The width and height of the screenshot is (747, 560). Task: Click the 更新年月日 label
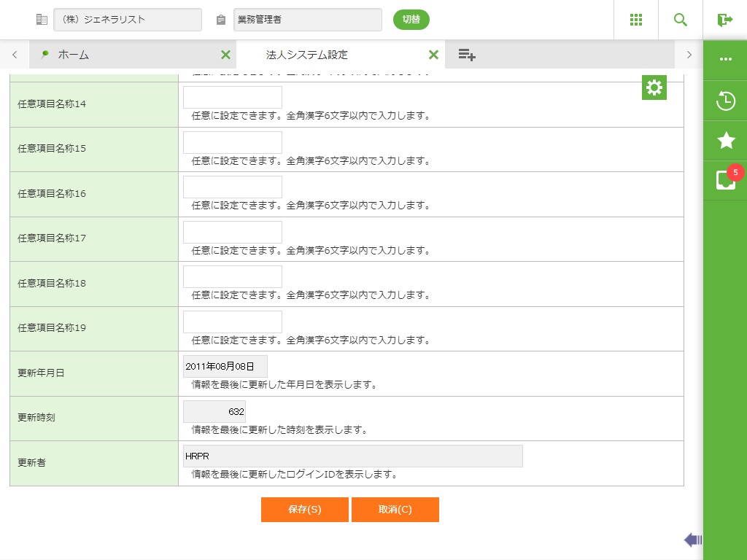click(41, 373)
